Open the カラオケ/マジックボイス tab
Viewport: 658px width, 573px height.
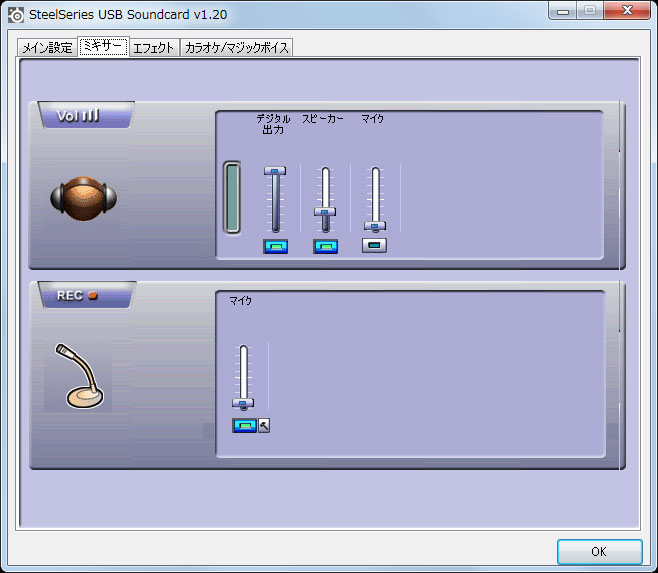[x=237, y=47]
